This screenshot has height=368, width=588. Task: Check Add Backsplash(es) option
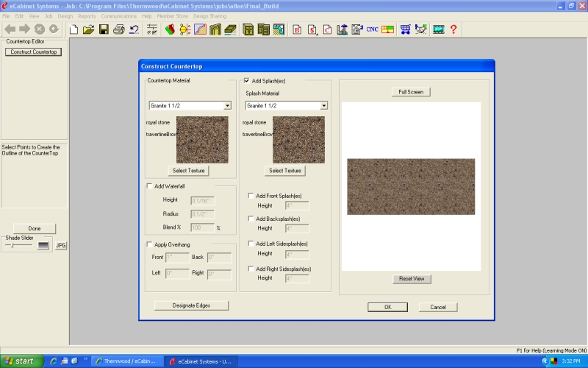point(251,219)
